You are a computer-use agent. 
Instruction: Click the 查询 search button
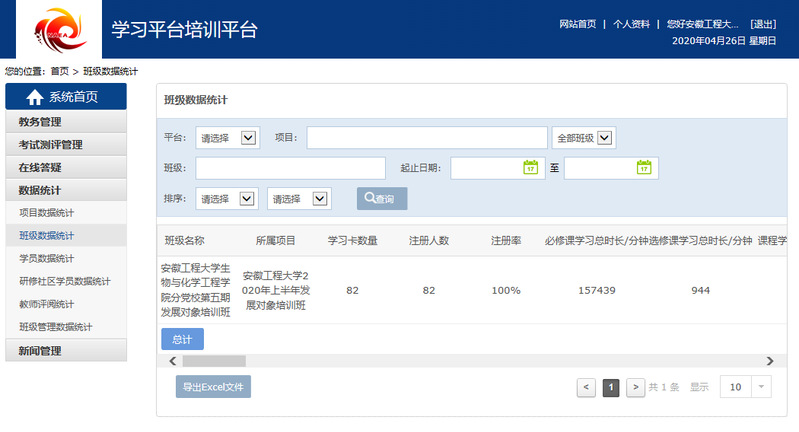(x=382, y=199)
